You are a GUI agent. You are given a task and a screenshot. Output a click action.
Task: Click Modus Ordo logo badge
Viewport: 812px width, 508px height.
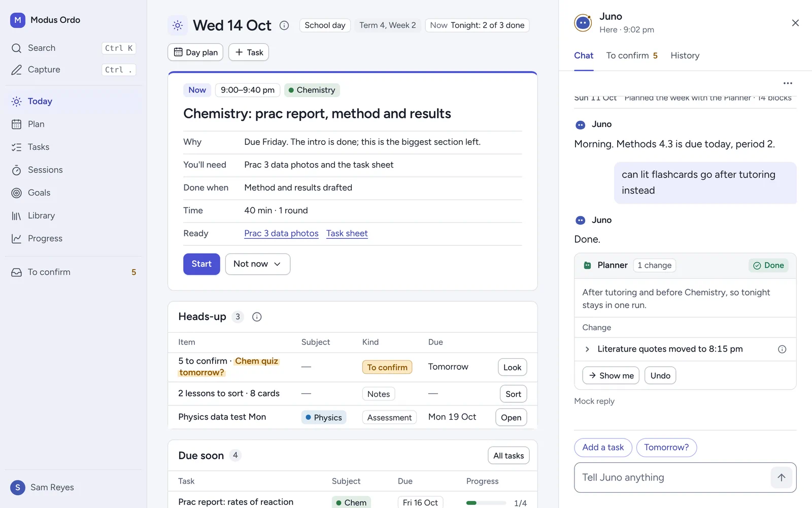pos(18,20)
